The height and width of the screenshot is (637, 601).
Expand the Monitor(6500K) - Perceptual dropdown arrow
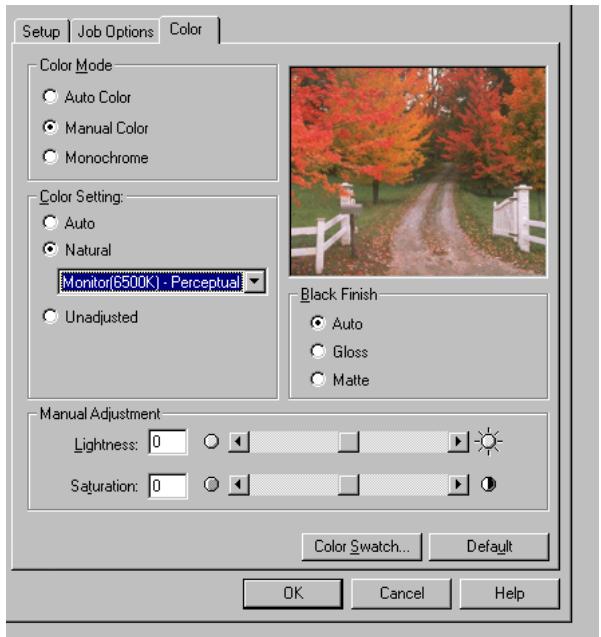256,283
